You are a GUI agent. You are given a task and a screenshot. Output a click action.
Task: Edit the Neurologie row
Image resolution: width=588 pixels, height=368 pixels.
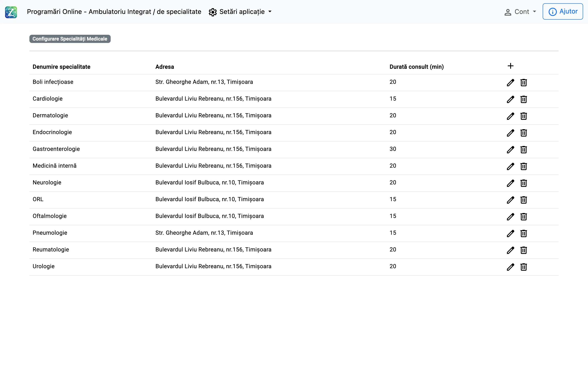(510, 183)
